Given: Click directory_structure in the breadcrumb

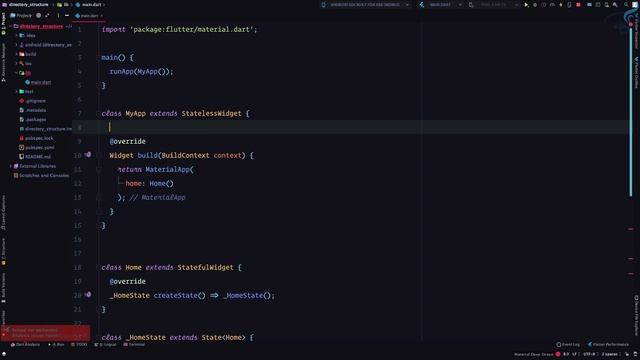Looking at the screenshot, I should (29, 5).
